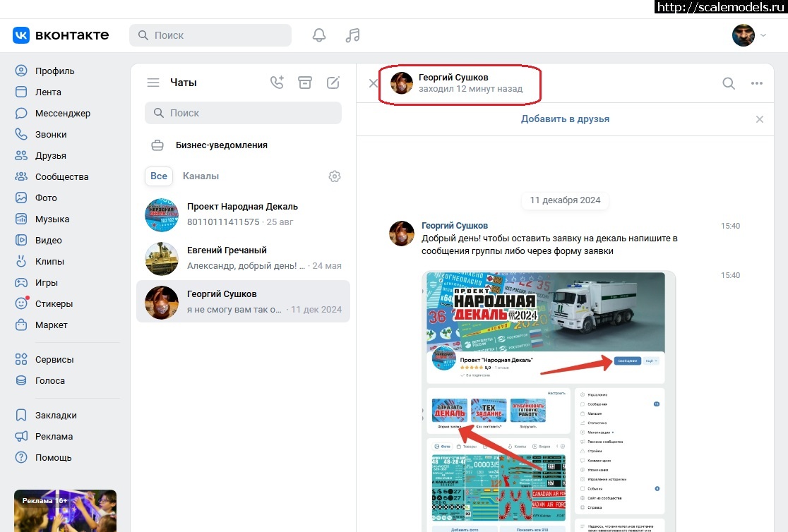This screenshot has height=532, width=788.
Task: Open the Проект Народная Декаль chat
Action: [x=243, y=214]
